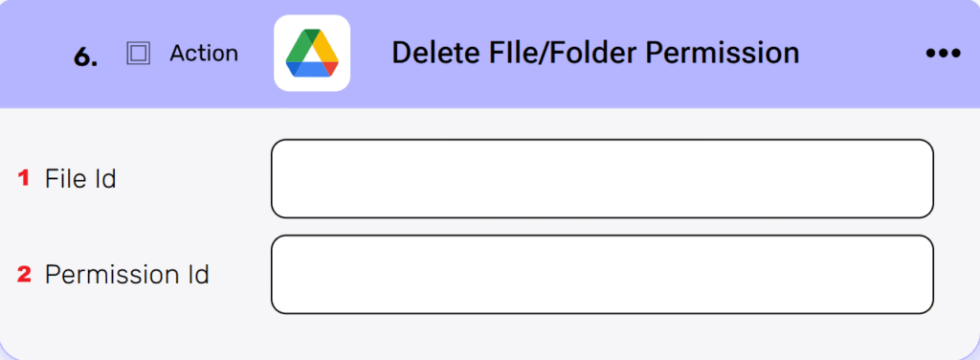The height and width of the screenshot is (360, 980).
Task: Click the bold step number 6
Action: pyautogui.click(x=85, y=56)
